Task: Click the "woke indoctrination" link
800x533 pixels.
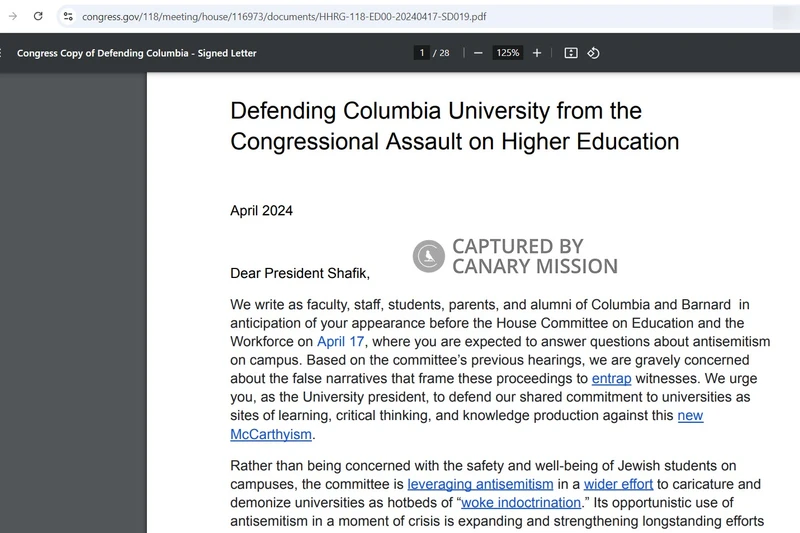Action: coord(520,503)
